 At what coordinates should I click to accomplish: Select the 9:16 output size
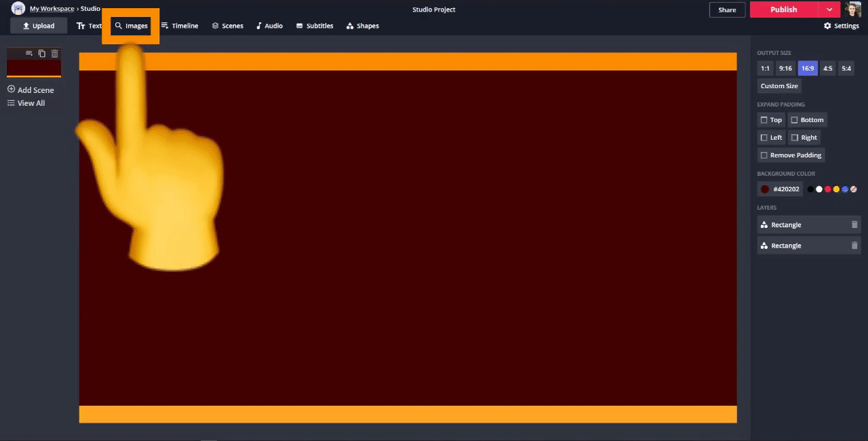click(x=785, y=68)
